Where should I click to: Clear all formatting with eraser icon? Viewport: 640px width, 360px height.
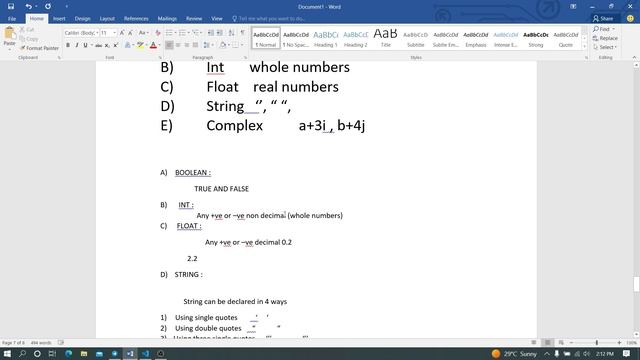[x=158, y=33]
